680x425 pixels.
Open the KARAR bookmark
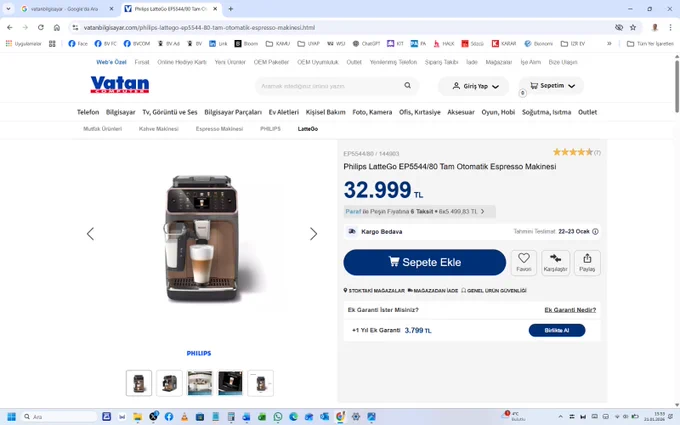(504, 43)
